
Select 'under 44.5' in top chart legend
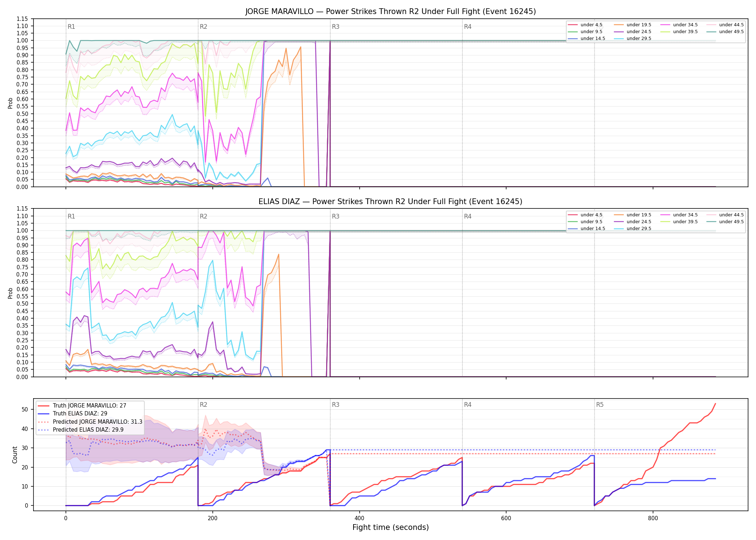731,25
